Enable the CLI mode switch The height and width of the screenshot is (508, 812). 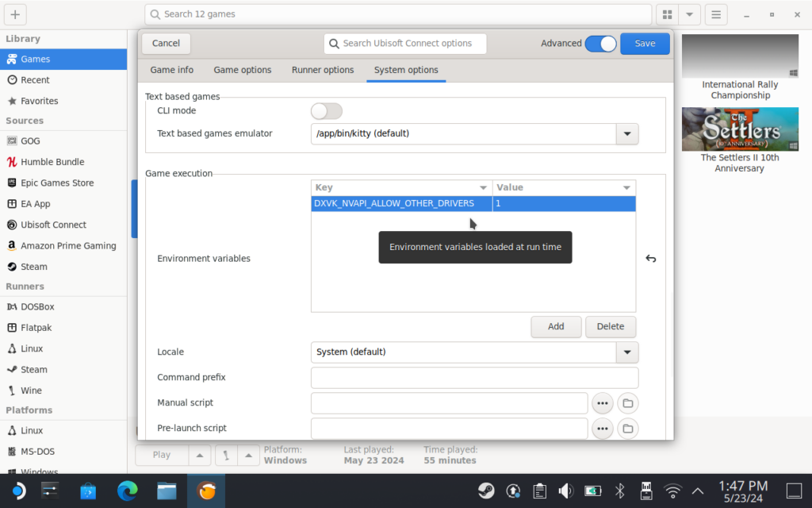pyautogui.click(x=326, y=111)
